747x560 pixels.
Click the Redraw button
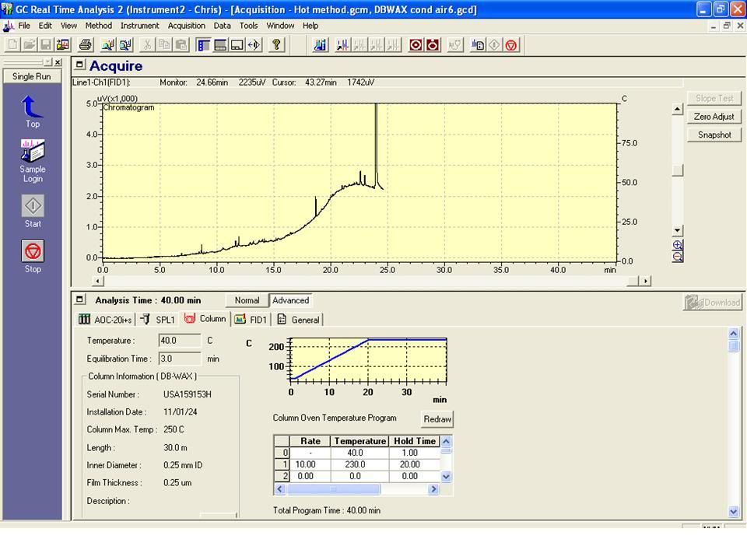point(437,419)
